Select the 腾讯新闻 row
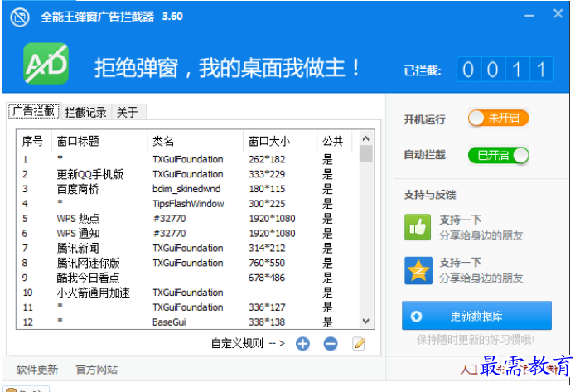The height and width of the screenshot is (392, 580). 187,248
